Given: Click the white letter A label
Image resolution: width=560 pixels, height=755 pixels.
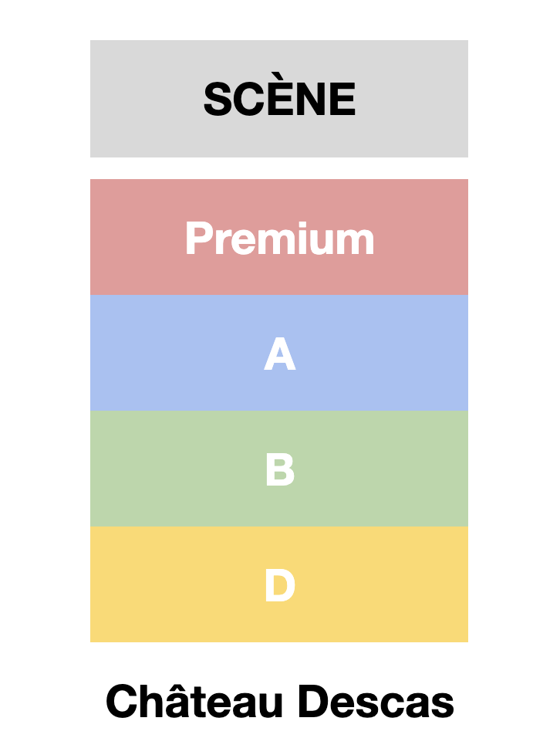Looking at the screenshot, I should pyautogui.click(x=279, y=354).
